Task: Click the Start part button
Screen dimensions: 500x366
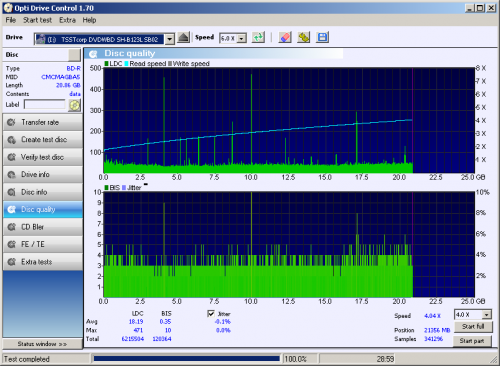Action: (472, 341)
